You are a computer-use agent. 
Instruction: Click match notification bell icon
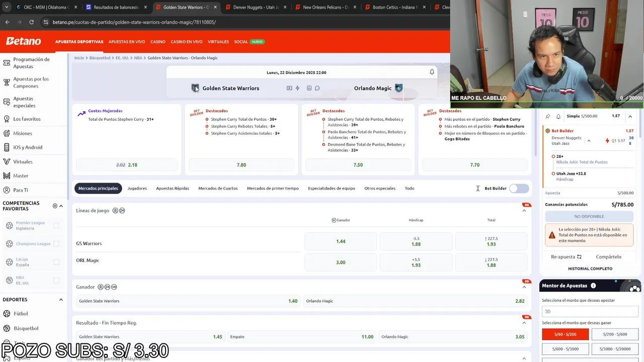[x=432, y=72]
